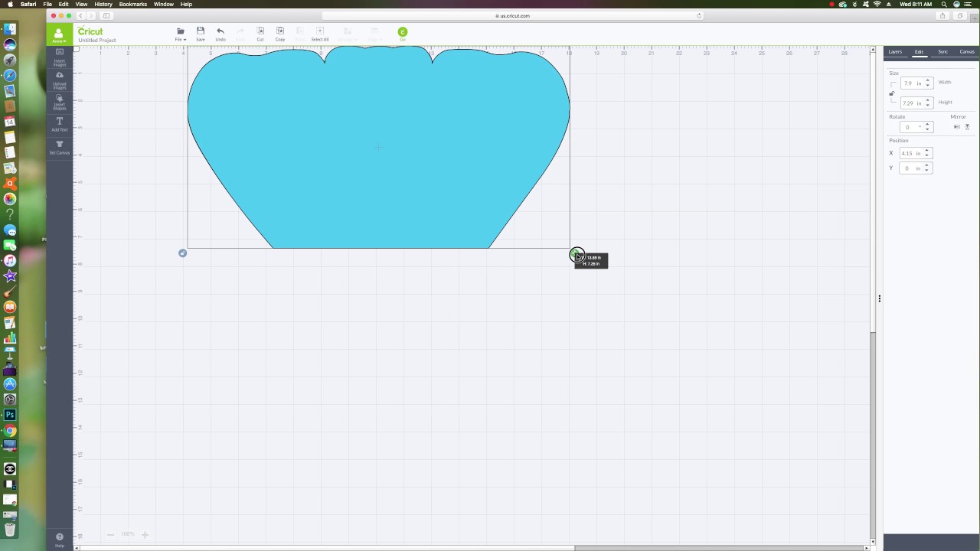Zoom out the canvas with minus icon
Image resolution: width=980 pixels, height=551 pixels.
[111, 534]
